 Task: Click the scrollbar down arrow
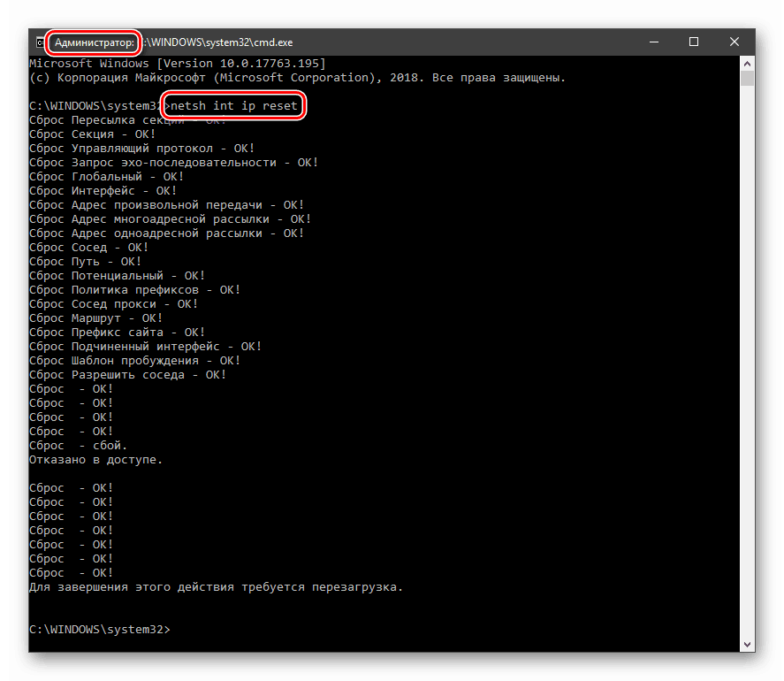[x=747, y=645]
